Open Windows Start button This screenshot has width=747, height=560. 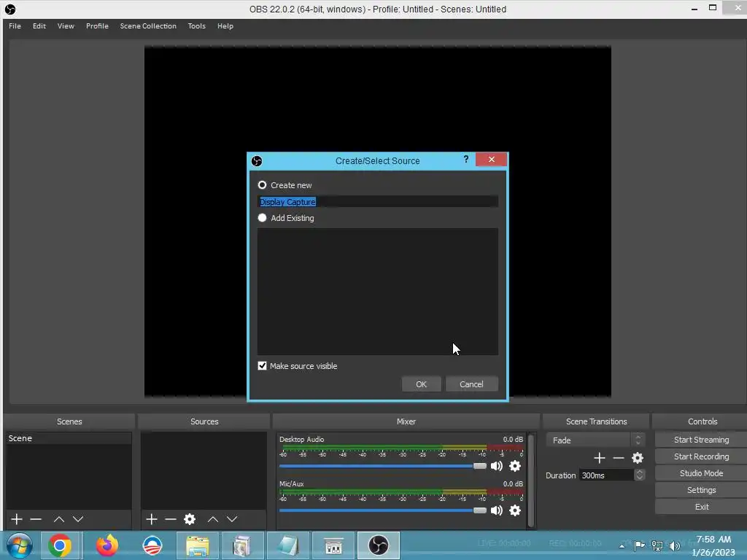pos(19,545)
